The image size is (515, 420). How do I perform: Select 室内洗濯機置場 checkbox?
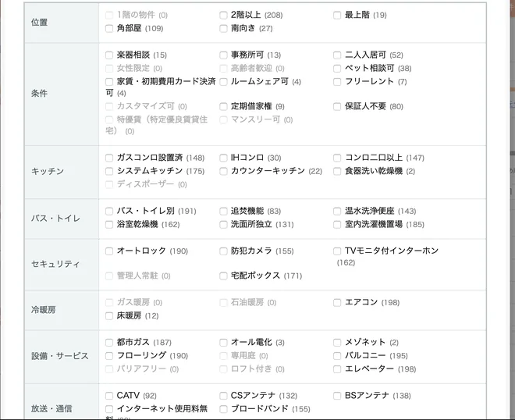pyautogui.click(x=337, y=225)
